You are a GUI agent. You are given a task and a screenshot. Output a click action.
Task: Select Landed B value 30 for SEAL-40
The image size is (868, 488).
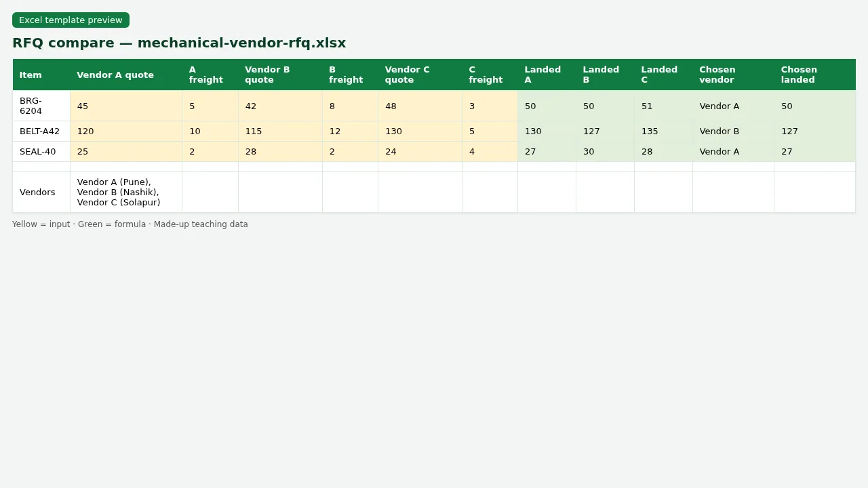(605, 152)
